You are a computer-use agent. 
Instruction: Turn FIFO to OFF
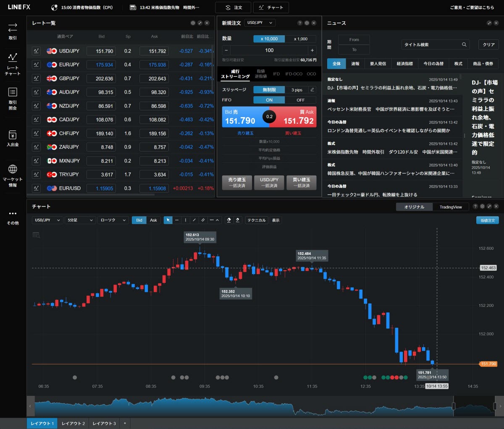[300, 100]
